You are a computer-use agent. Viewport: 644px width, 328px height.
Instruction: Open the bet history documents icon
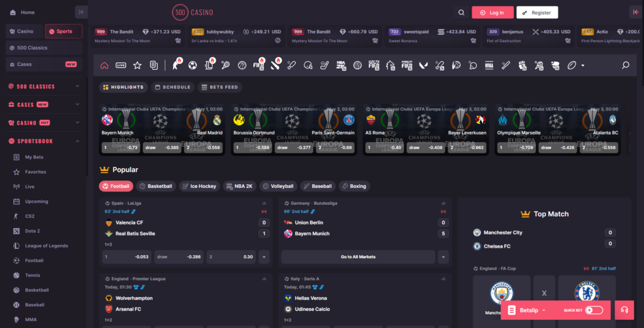coord(154,65)
